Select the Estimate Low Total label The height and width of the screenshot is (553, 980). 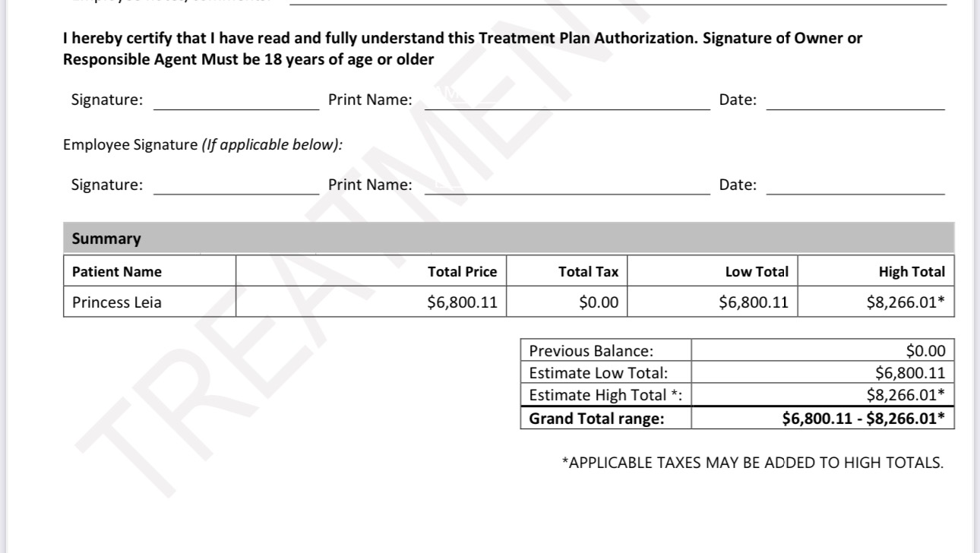[598, 373]
